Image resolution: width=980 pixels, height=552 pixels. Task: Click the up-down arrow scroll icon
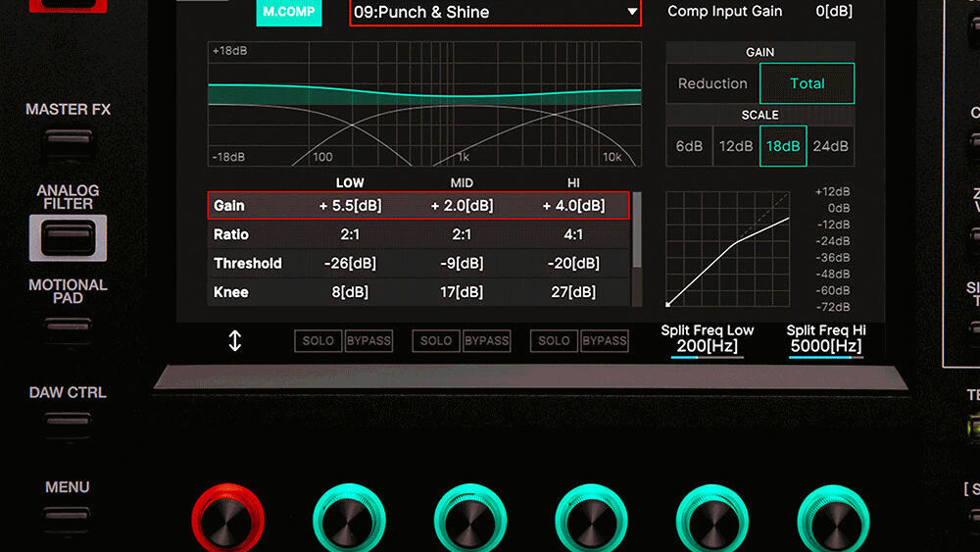235,340
